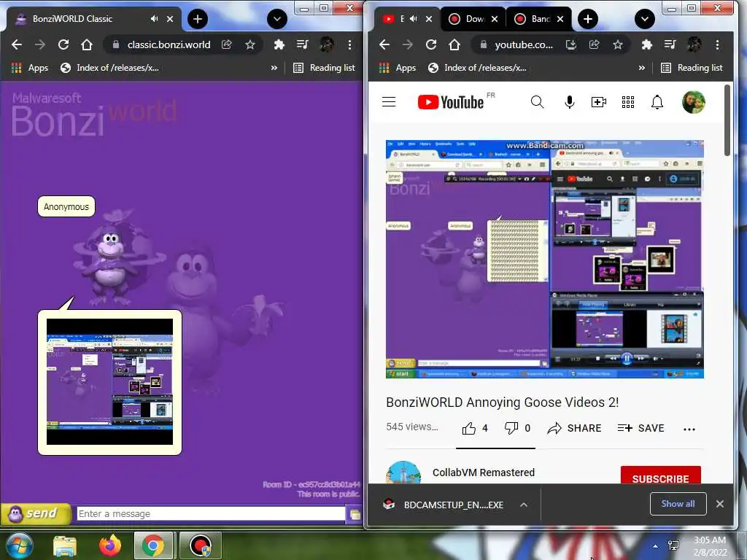Go back in the YouTube browser window

pos(384,44)
